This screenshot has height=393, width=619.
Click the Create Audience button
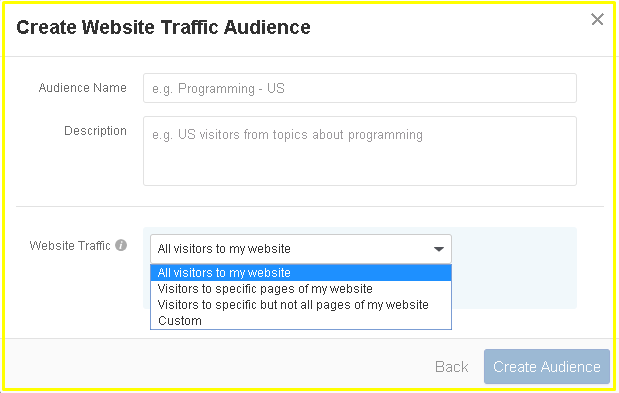[x=547, y=367]
